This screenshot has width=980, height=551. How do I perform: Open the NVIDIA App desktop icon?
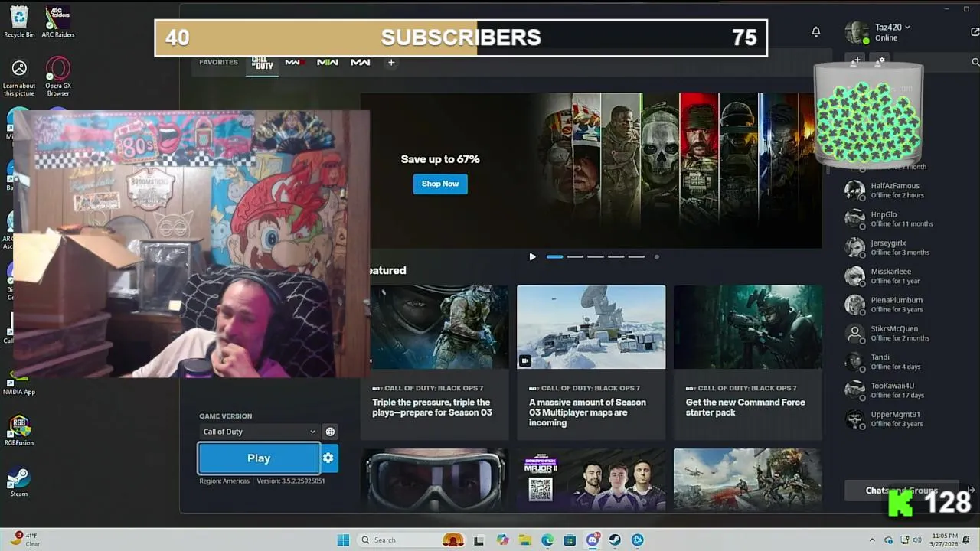pos(19,384)
